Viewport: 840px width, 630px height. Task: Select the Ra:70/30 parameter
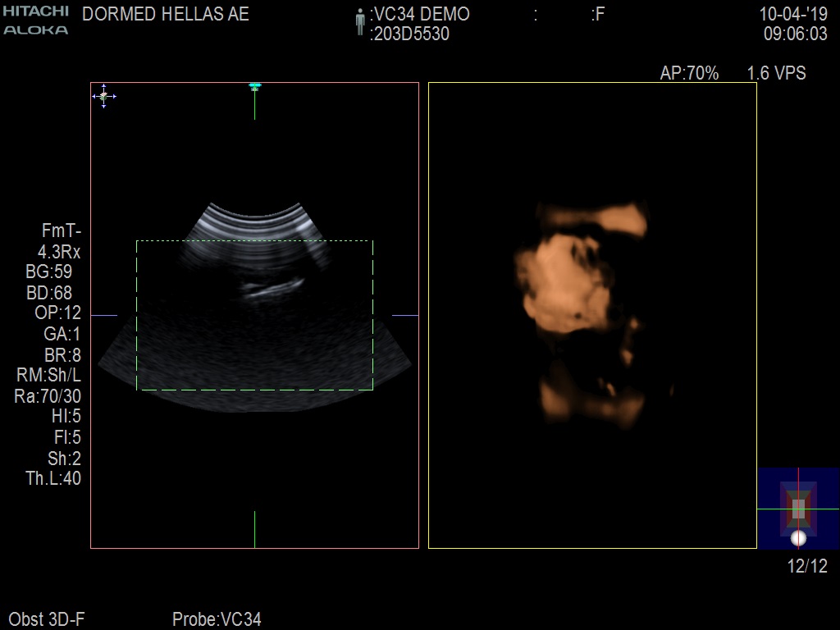point(48,396)
